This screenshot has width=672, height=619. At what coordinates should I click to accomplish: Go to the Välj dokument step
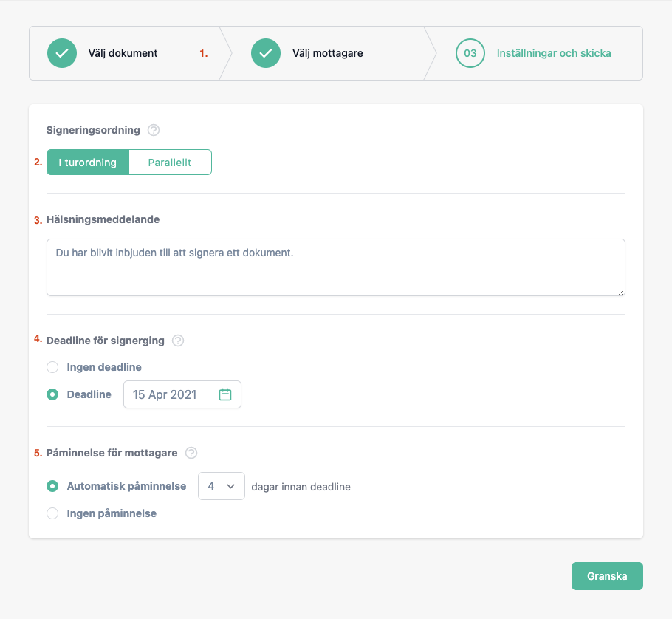coord(123,53)
